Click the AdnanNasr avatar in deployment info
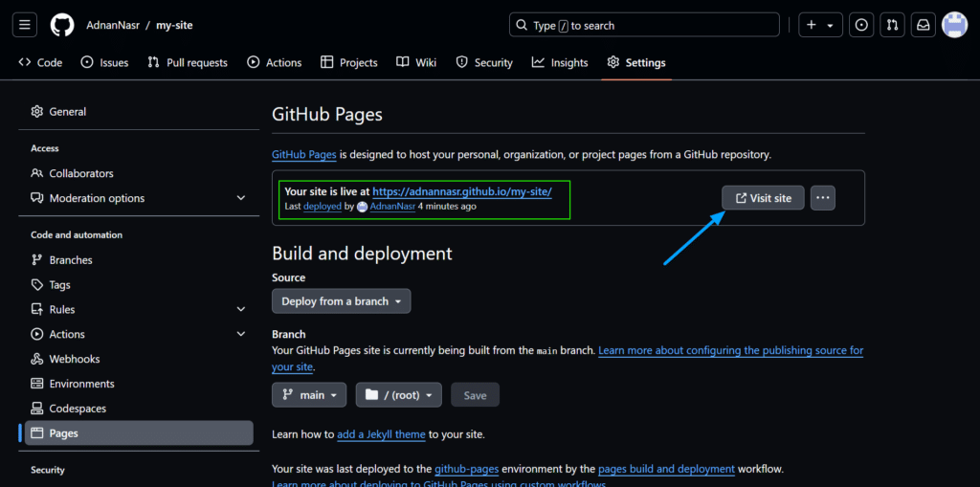Viewport: 980px width, 487px height. [x=361, y=207]
